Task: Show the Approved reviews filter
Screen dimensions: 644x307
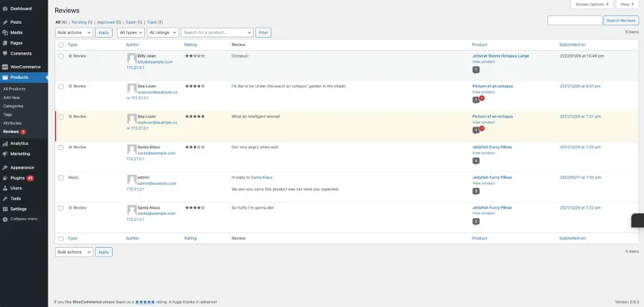Action: click(x=109, y=22)
